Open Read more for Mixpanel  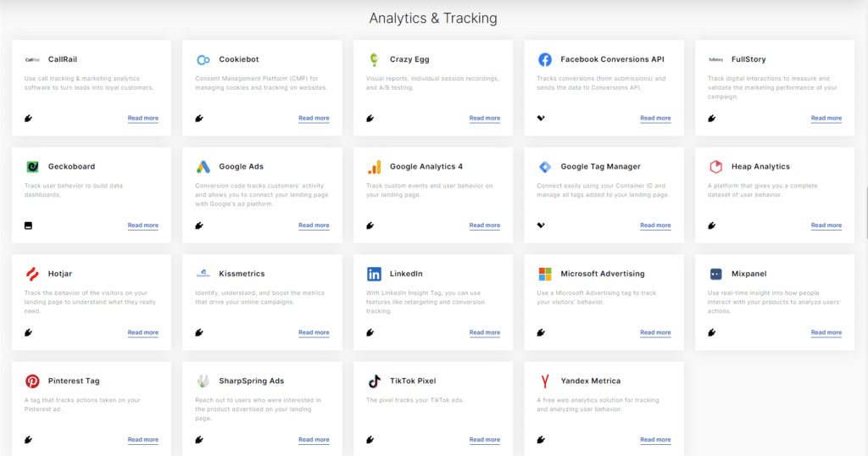point(826,333)
